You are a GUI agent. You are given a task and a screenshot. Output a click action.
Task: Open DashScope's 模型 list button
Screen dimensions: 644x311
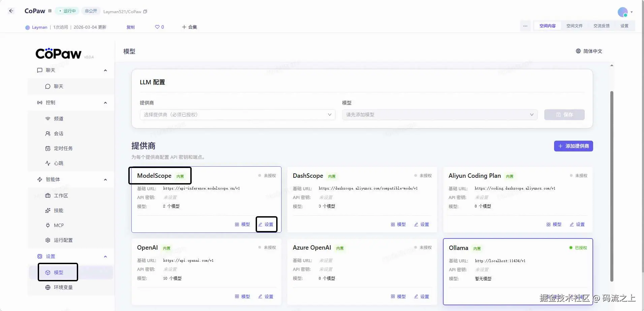pyautogui.click(x=398, y=225)
